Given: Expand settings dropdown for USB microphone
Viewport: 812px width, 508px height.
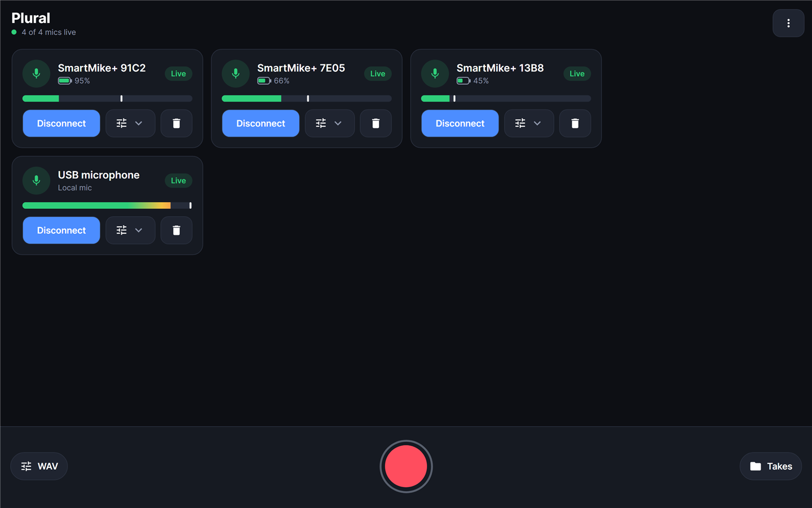Looking at the screenshot, I should (x=130, y=230).
